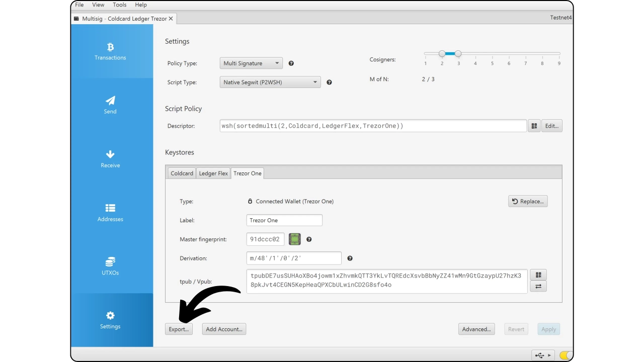Screen dimensions: 644x362
Task: Select the Multisig - Coldcard Ledger Trezor wallet tab
Action: 124,19
